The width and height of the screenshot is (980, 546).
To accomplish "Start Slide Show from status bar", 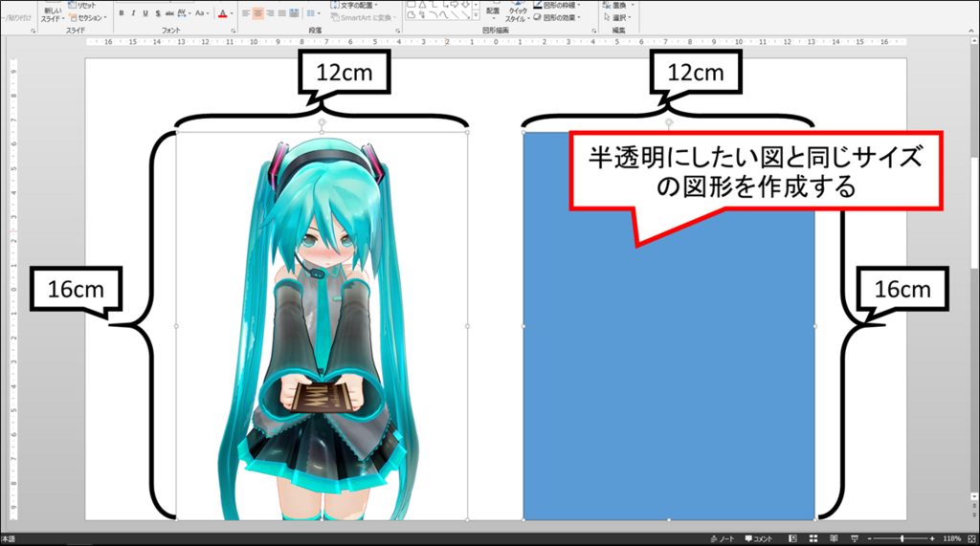I will click(x=855, y=538).
